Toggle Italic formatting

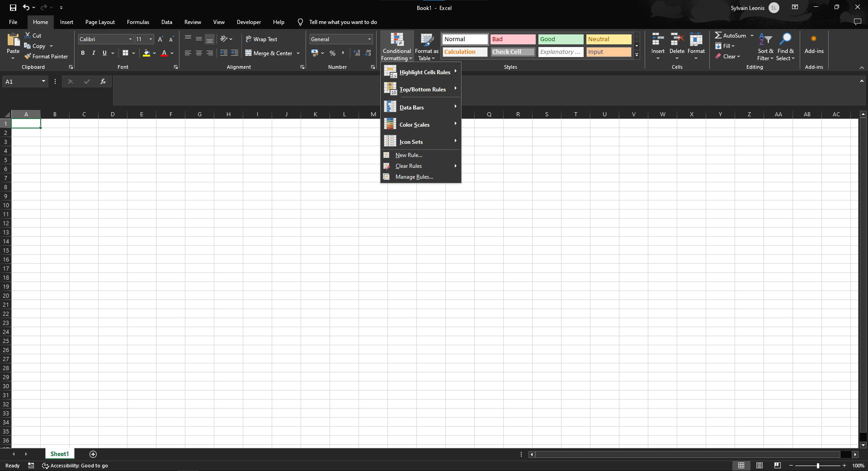point(94,53)
